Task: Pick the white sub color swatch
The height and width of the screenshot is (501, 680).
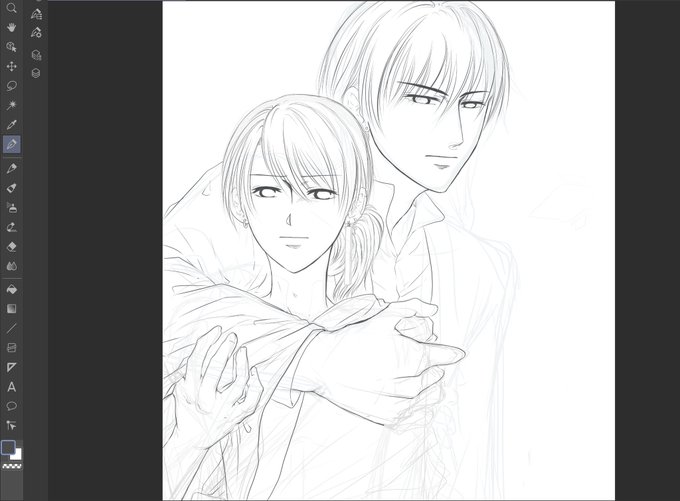Action: 17,455
